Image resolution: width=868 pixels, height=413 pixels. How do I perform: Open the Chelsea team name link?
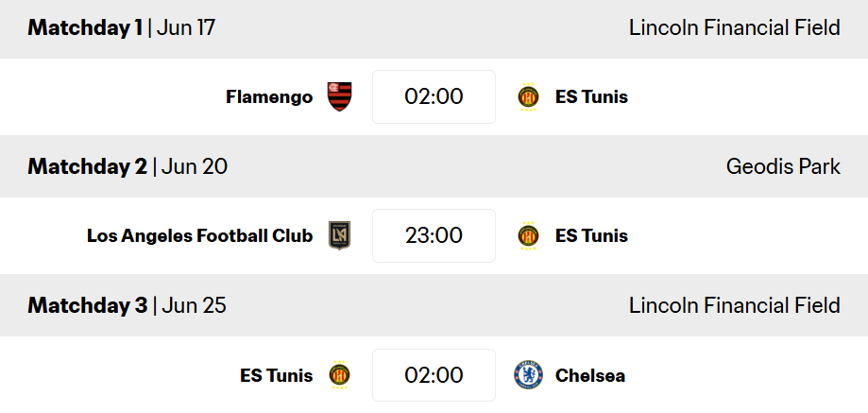[590, 376]
